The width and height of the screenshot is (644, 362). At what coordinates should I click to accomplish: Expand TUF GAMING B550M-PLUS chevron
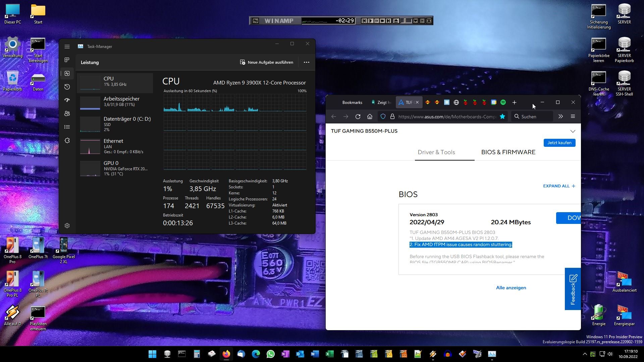click(x=573, y=131)
